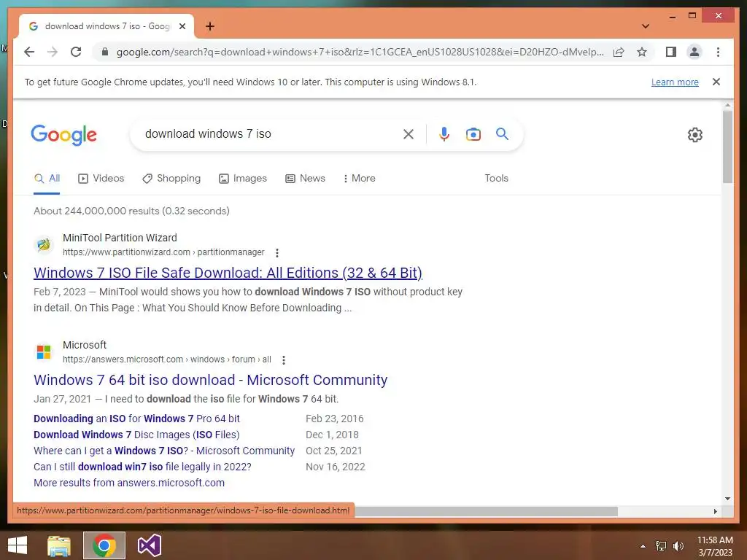This screenshot has height=560, width=747.
Task: View site security lock info
Action: tap(105, 52)
